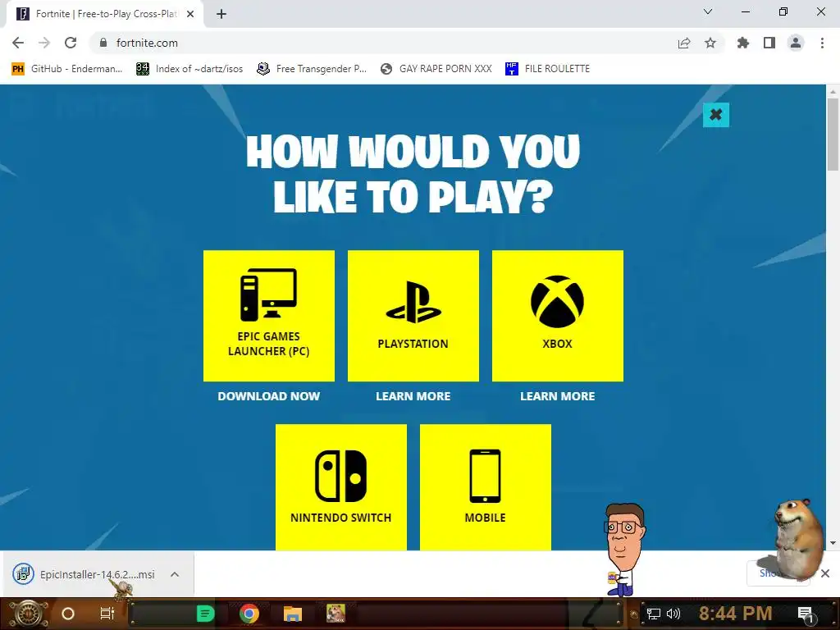Open Task View on the taskbar
The height and width of the screenshot is (630, 840).
107,614
